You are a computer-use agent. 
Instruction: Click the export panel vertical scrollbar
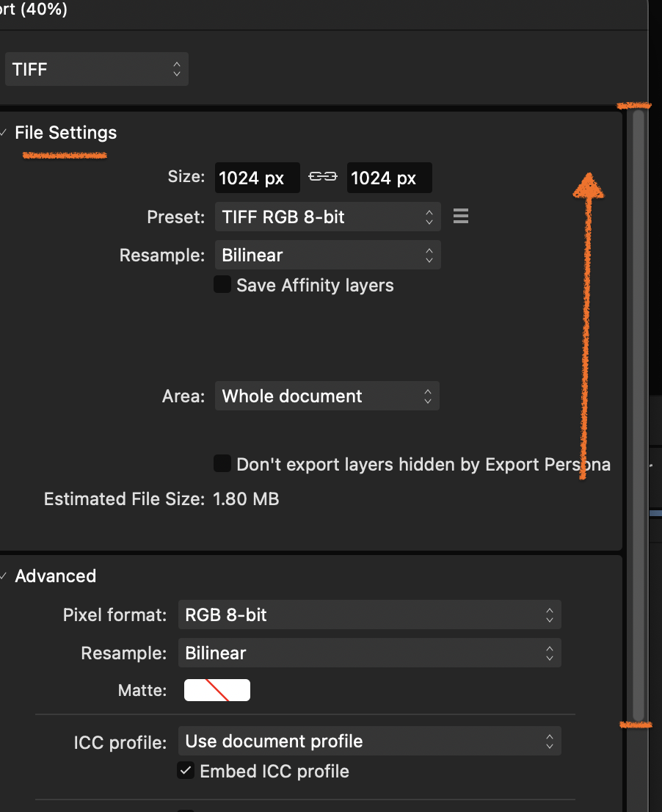coord(639,414)
